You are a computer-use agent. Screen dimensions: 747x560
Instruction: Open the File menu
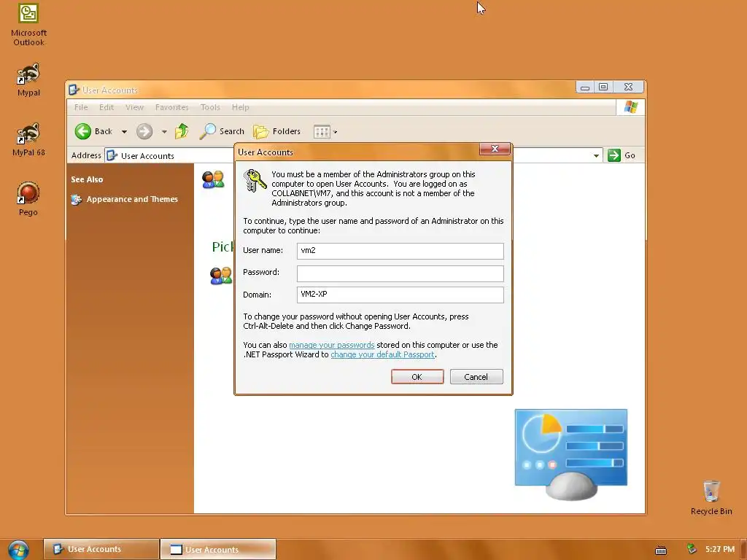coord(81,107)
